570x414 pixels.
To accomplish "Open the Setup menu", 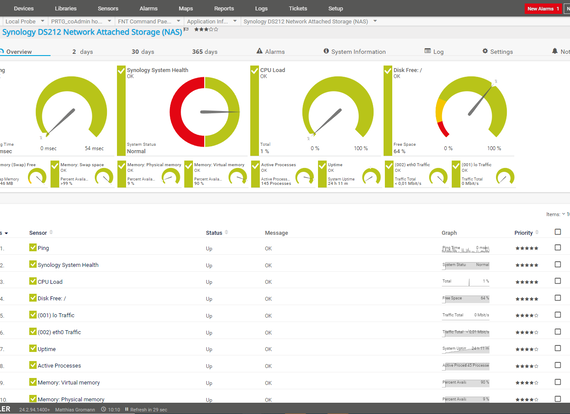I will tap(336, 8).
